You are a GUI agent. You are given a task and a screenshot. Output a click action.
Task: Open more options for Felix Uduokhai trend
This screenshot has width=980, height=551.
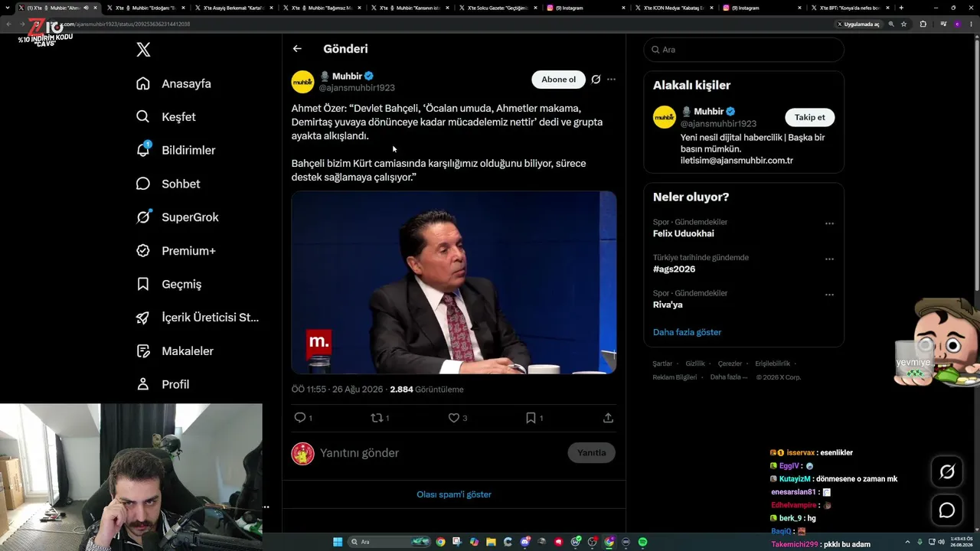click(x=829, y=223)
